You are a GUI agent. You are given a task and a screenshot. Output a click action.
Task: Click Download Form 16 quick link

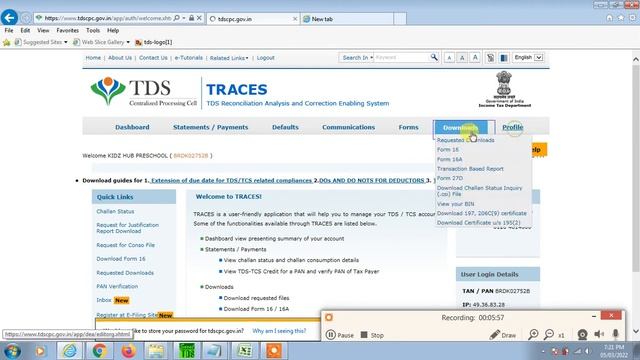[121, 259]
